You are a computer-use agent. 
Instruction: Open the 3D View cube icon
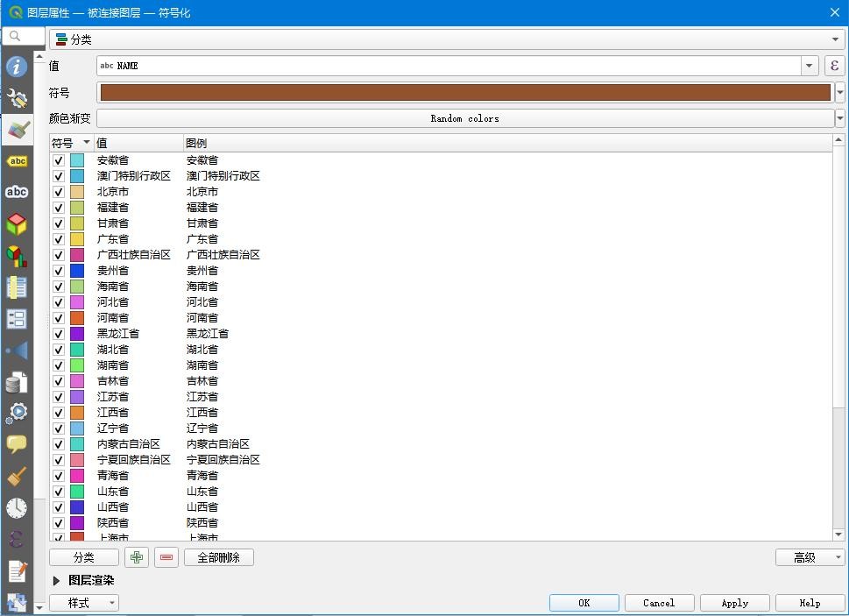17,224
